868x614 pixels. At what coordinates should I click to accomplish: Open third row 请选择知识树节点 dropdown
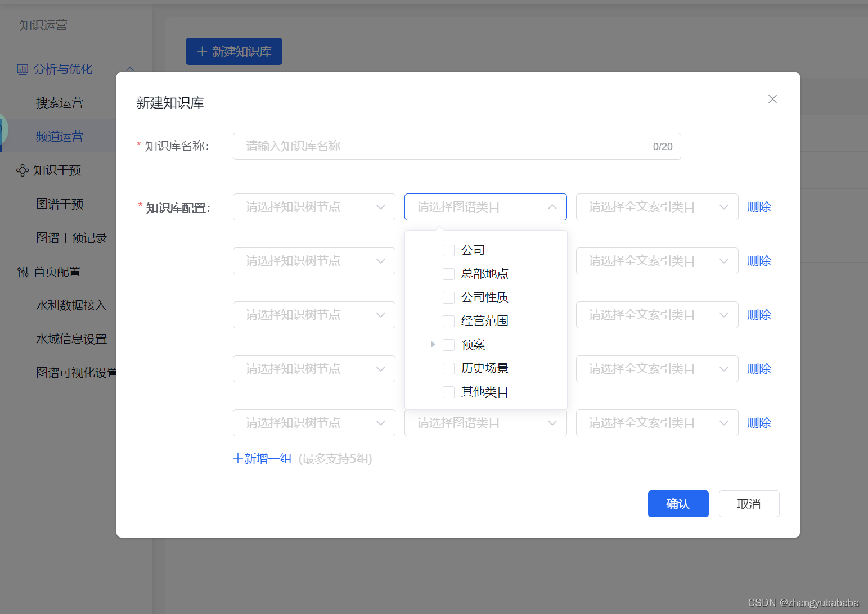pos(314,315)
